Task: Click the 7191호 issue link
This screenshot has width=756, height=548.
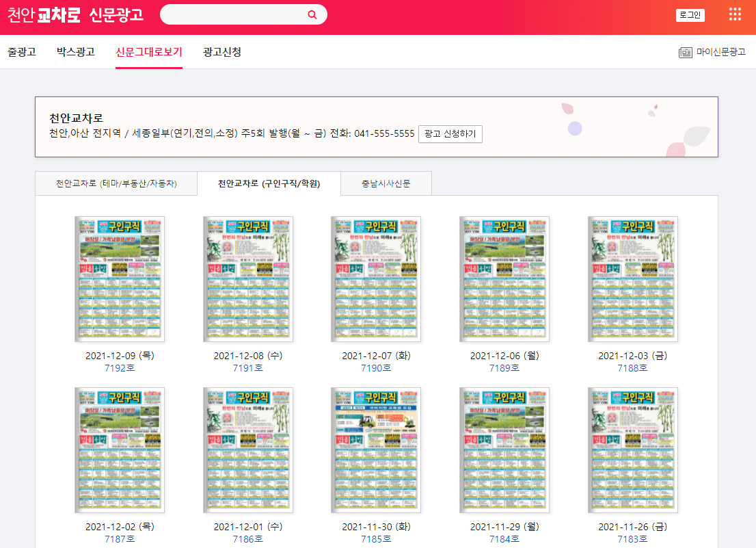Action: tap(248, 368)
